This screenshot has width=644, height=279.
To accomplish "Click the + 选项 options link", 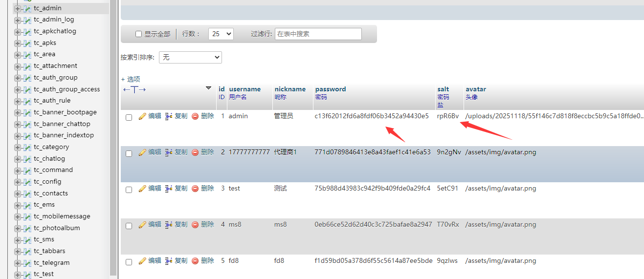I will [x=131, y=79].
